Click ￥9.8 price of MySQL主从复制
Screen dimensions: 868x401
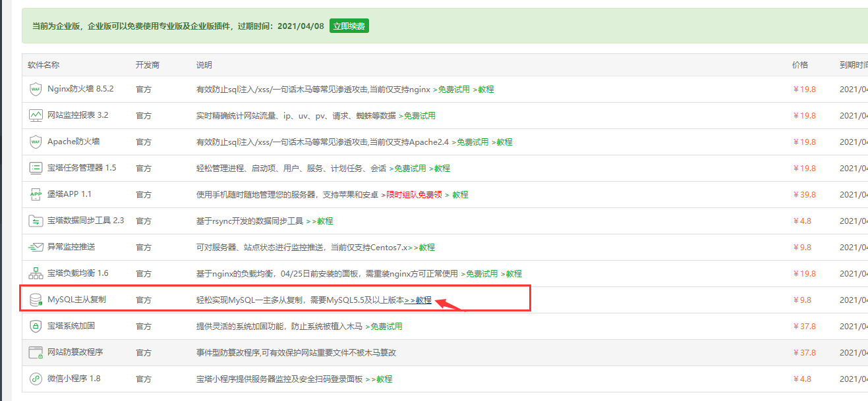tap(802, 300)
